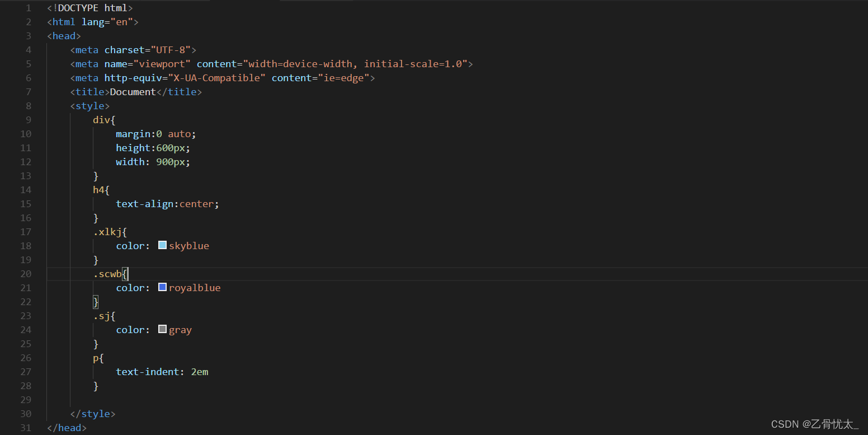Click the .xlkj class name
This screenshot has height=435, width=868.
click(106, 231)
